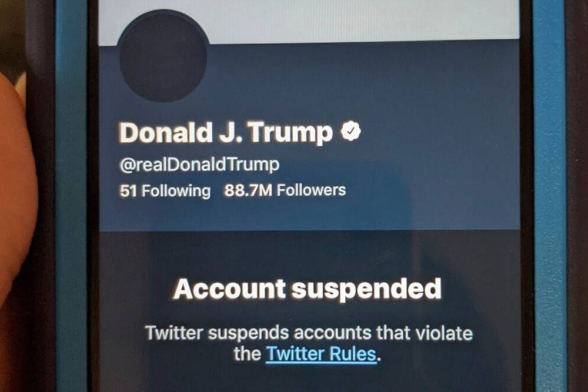Tap the number 51 in Following
The width and height of the screenshot is (588, 392).
point(128,191)
